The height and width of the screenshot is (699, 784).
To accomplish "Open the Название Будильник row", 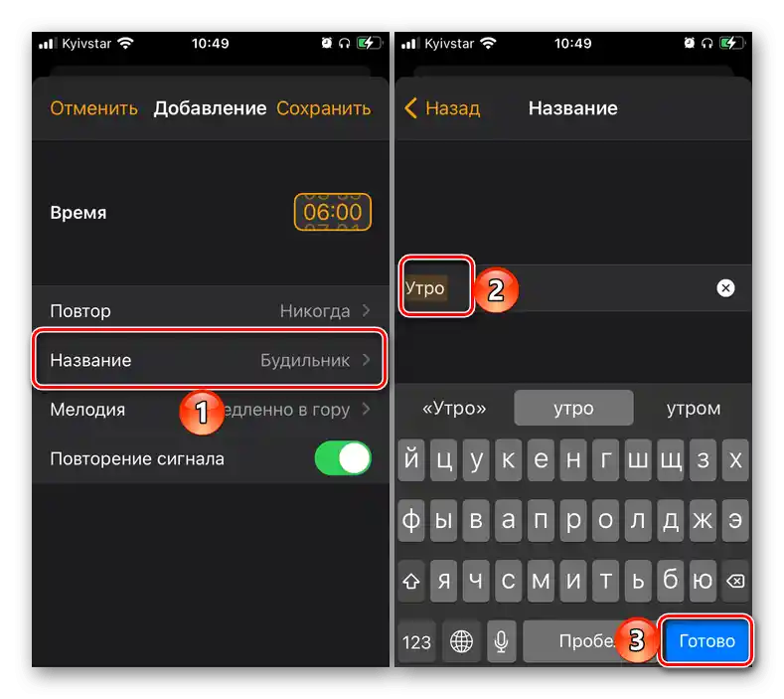I will pyautogui.click(x=211, y=360).
